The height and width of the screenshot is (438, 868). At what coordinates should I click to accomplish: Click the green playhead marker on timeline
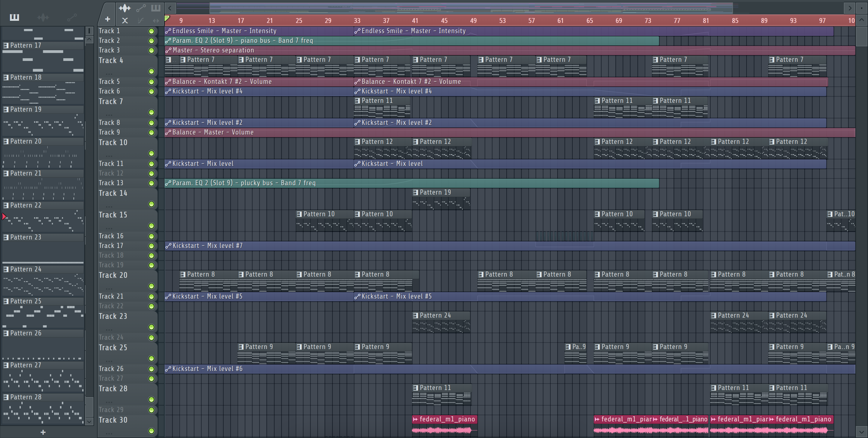tap(167, 18)
